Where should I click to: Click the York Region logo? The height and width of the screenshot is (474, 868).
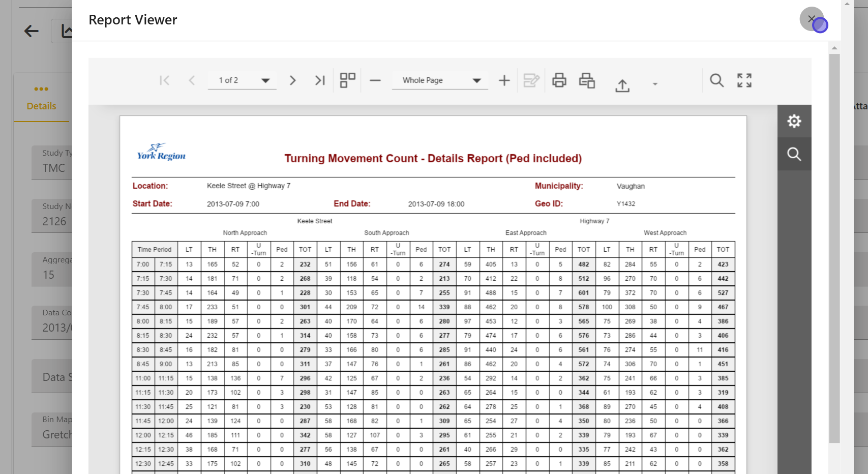(x=161, y=152)
